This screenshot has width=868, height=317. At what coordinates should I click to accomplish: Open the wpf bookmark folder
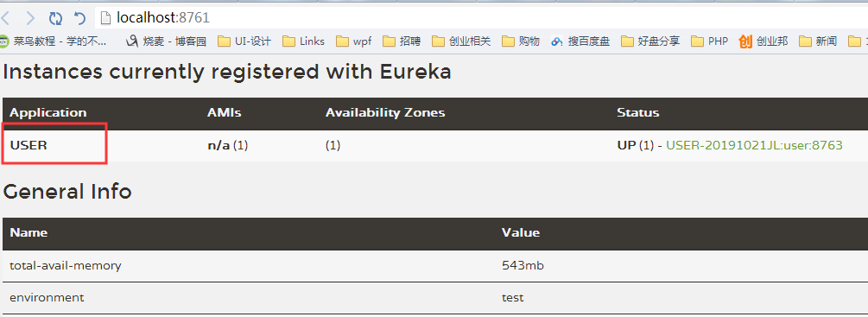[x=354, y=41]
